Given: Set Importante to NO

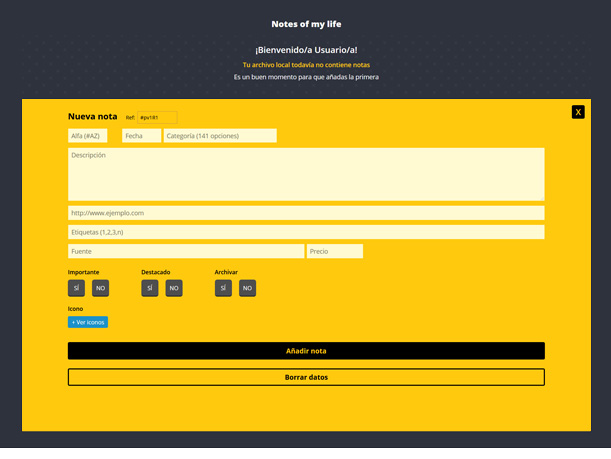Looking at the screenshot, I should (100, 288).
